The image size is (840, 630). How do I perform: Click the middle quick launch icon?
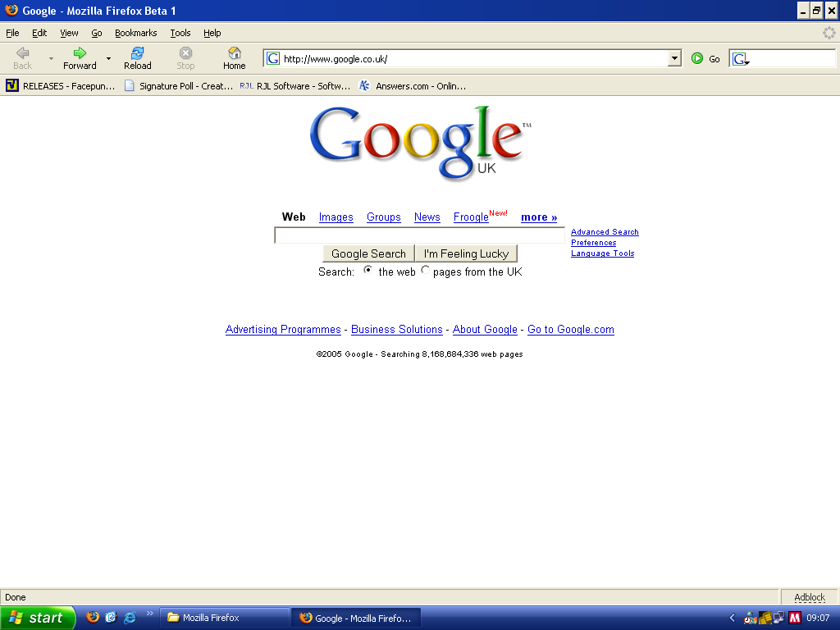[x=111, y=618]
